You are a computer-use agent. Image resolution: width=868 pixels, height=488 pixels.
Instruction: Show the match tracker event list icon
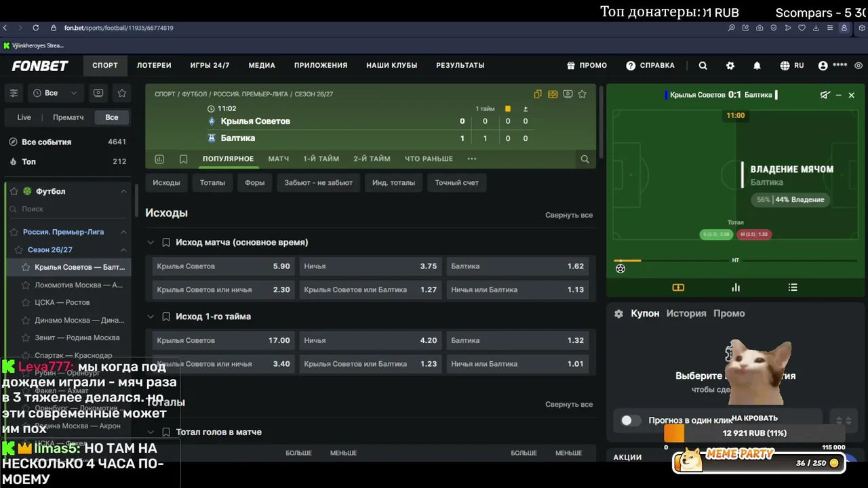tap(793, 287)
